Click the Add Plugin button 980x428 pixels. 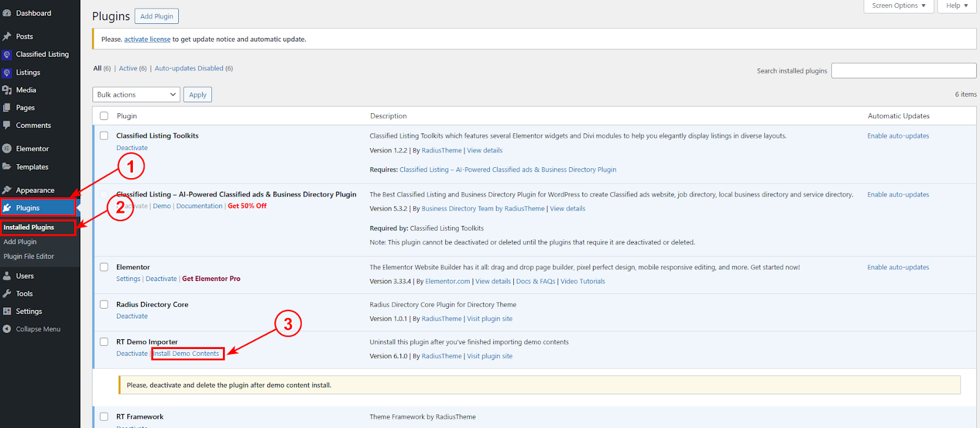pos(157,17)
